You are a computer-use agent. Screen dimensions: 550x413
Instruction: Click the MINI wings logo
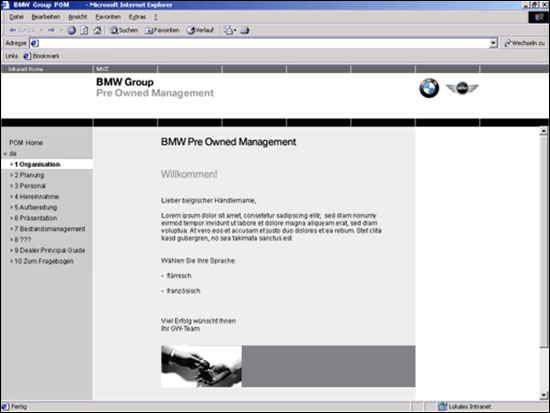(462, 88)
